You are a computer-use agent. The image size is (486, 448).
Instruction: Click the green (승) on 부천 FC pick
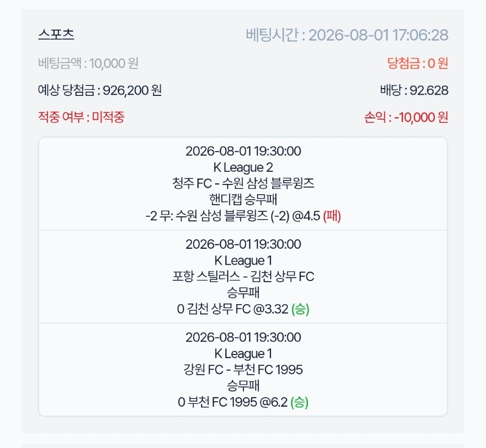299,402
